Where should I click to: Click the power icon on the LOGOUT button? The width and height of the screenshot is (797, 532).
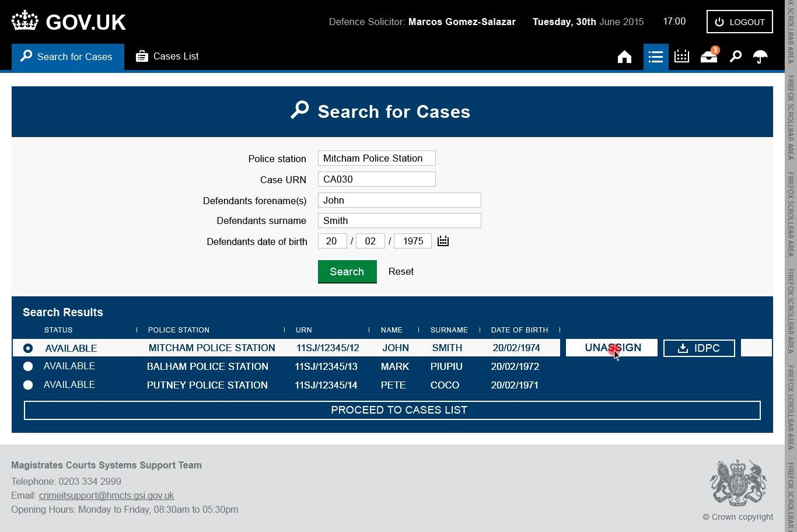click(719, 22)
